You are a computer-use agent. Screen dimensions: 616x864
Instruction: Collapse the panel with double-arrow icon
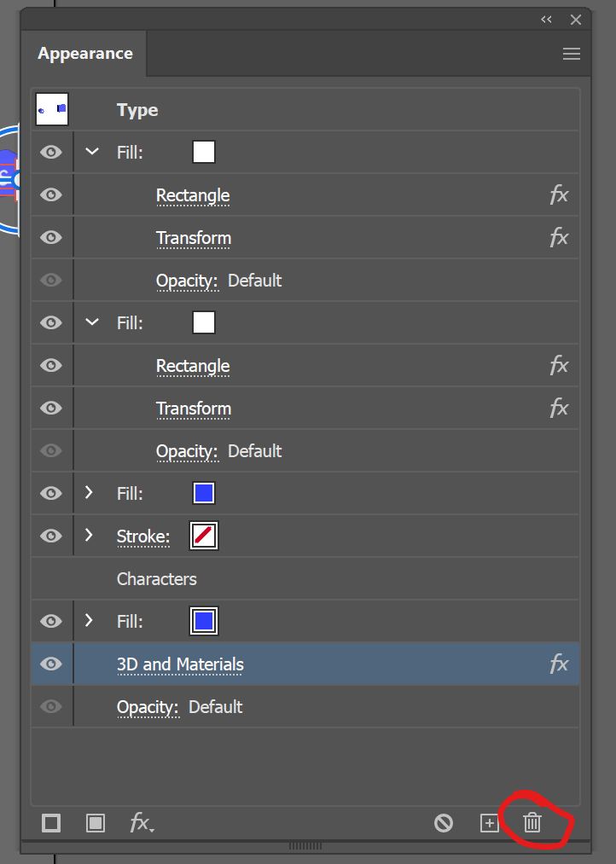(x=546, y=20)
